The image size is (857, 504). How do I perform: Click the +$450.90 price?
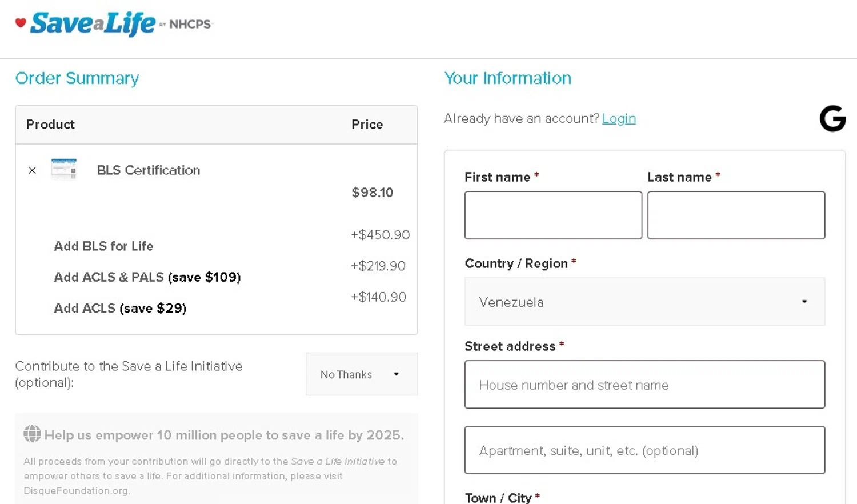click(x=380, y=235)
